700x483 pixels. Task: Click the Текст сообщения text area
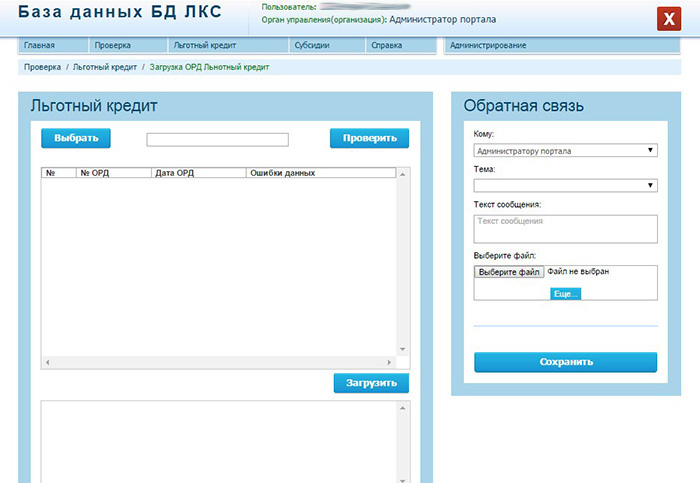pos(565,228)
